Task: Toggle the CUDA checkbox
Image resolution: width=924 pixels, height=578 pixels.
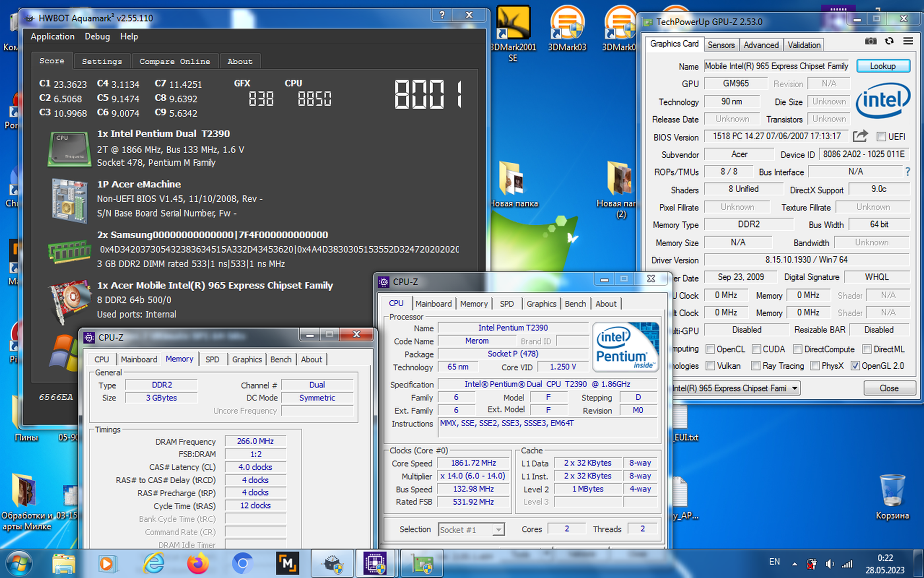Action: [x=757, y=349]
